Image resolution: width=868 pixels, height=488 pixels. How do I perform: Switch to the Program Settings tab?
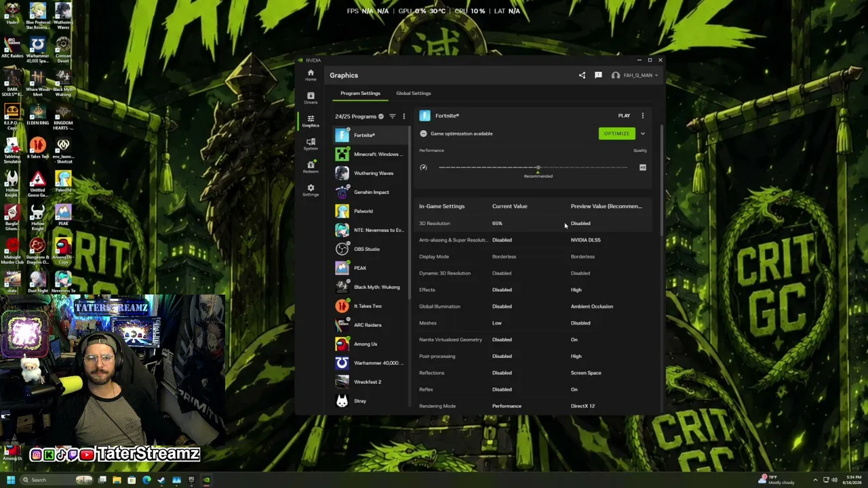coord(360,94)
